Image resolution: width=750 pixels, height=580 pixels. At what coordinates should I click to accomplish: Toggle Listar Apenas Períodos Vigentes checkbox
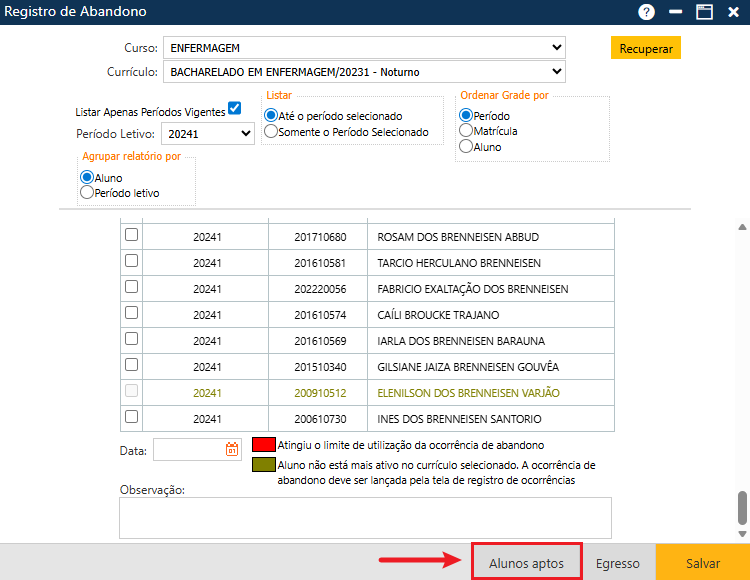click(x=235, y=109)
